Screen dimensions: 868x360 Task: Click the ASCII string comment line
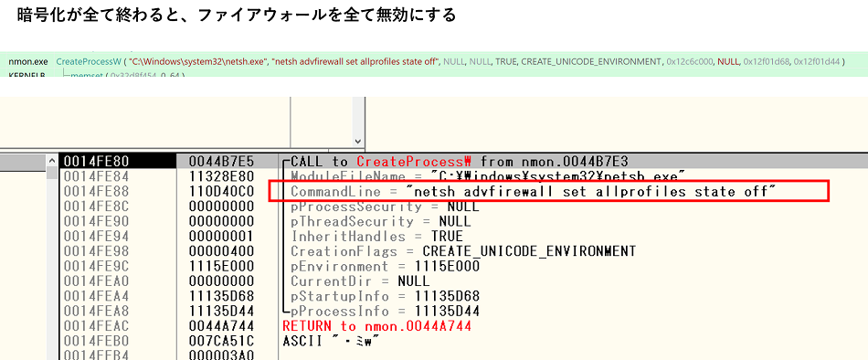pos(331,341)
